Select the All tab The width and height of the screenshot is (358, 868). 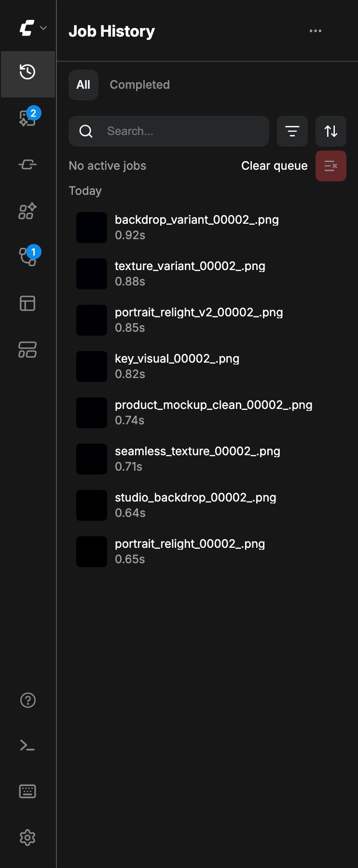click(83, 85)
